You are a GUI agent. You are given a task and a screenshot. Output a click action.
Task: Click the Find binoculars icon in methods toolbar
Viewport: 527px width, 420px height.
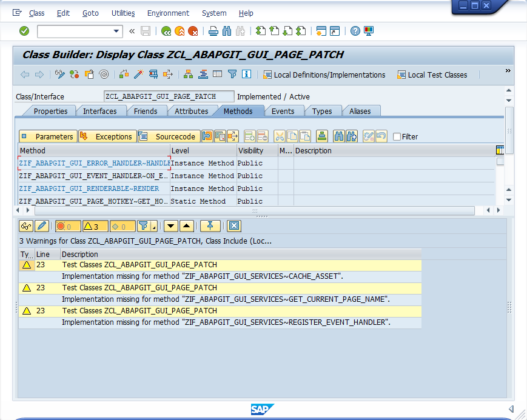tap(339, 136)
